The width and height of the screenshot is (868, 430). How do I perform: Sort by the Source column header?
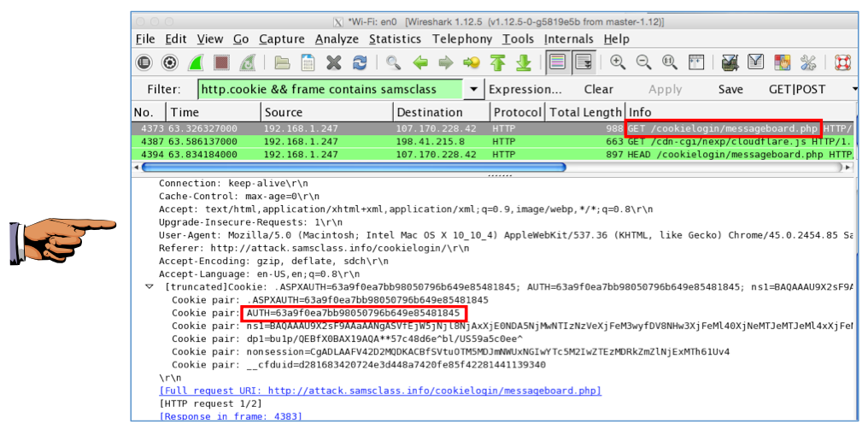[x=326, y=113]
